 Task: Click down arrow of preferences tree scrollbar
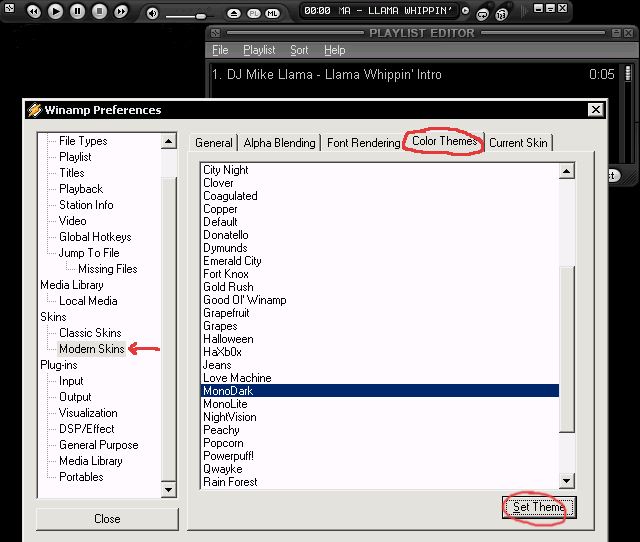(x=169, y=489)
